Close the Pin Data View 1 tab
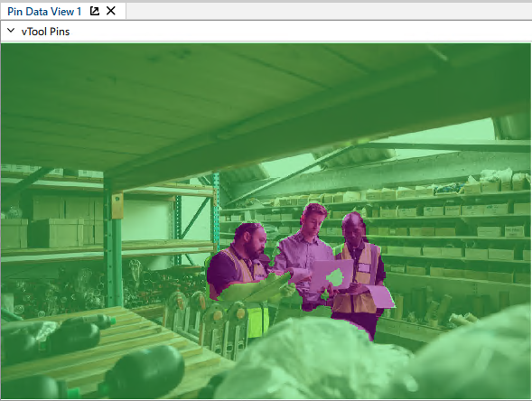 pyautogui.click(x=111, y=11)
